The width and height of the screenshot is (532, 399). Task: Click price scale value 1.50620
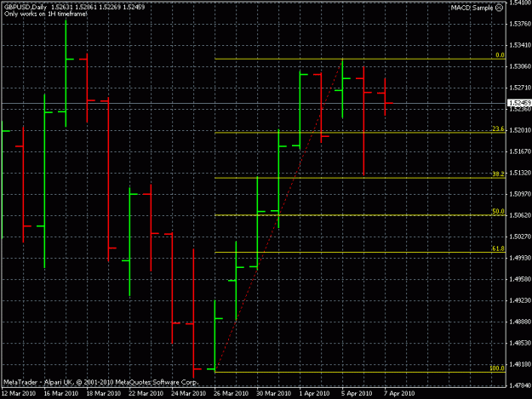coord(520,215)
